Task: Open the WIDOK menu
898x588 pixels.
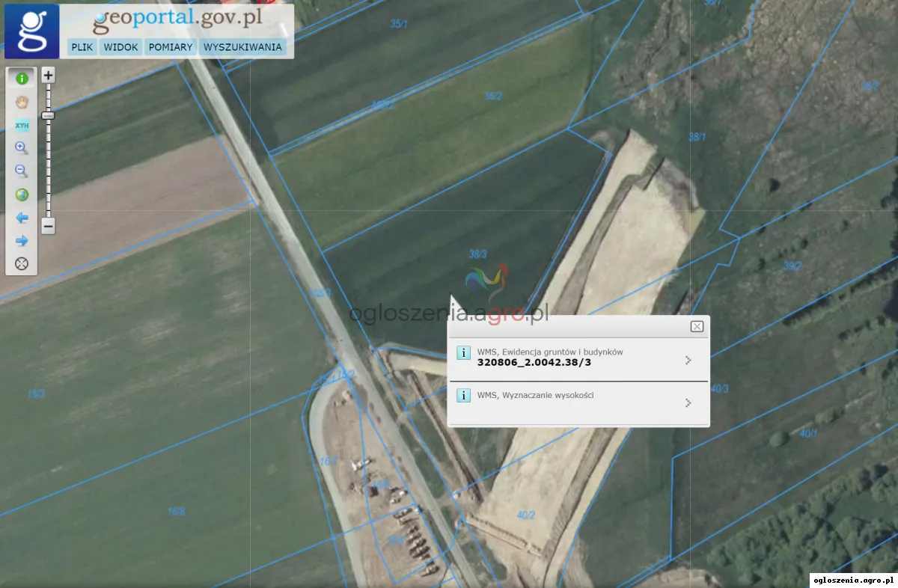Action: tap(120, 47)
